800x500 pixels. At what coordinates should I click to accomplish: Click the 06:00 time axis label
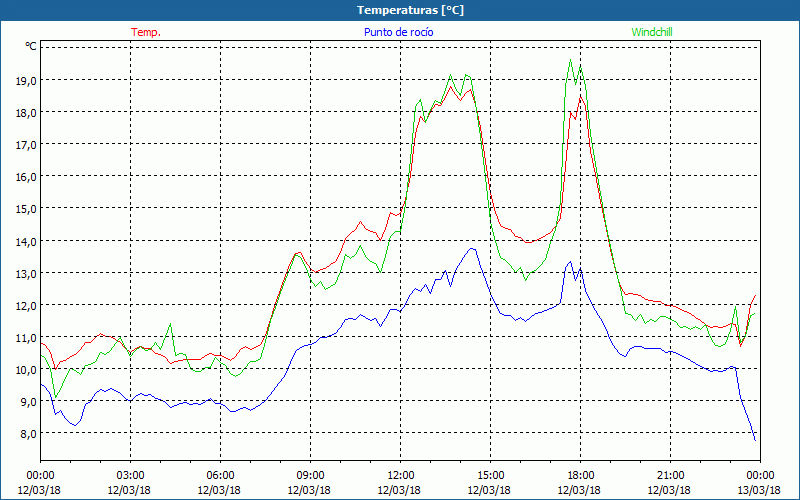click(x=220, y=475)
